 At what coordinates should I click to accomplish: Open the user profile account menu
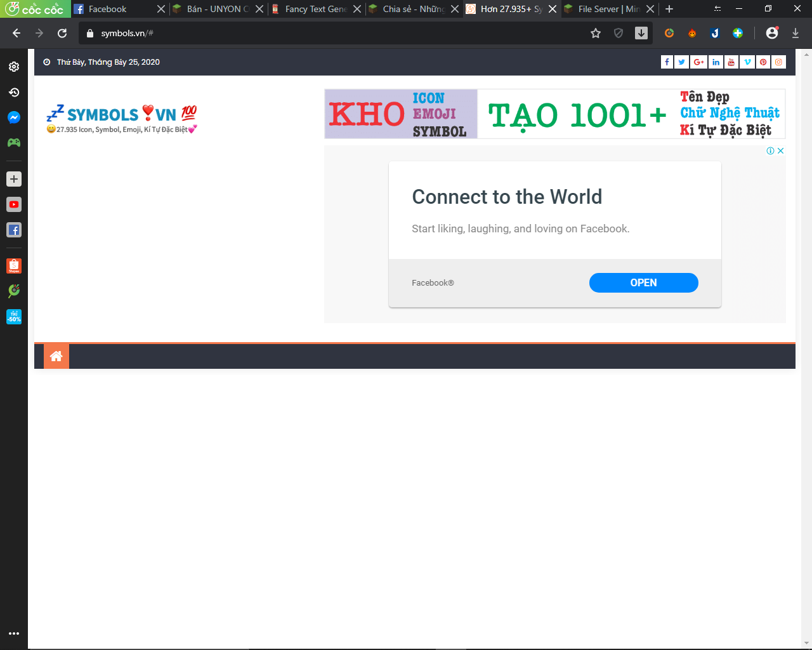click(x=772, y=33)
